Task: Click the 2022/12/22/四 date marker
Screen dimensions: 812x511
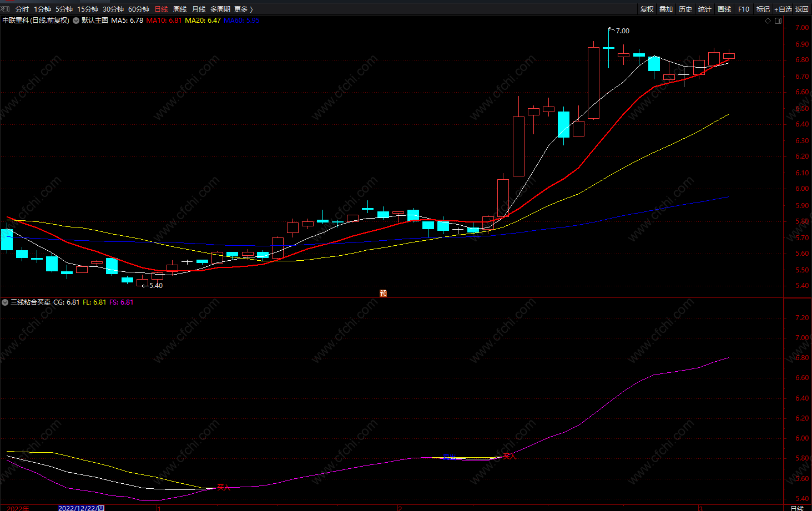Action: (x=81, y=508)
